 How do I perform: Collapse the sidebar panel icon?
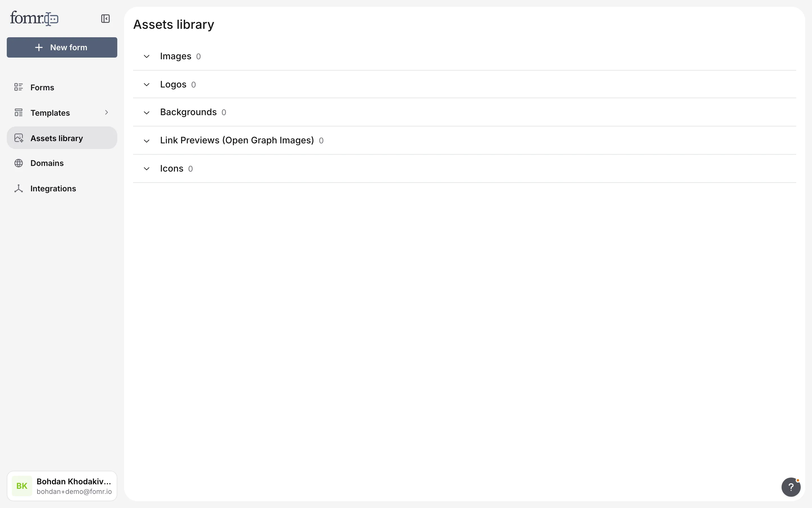105,18
